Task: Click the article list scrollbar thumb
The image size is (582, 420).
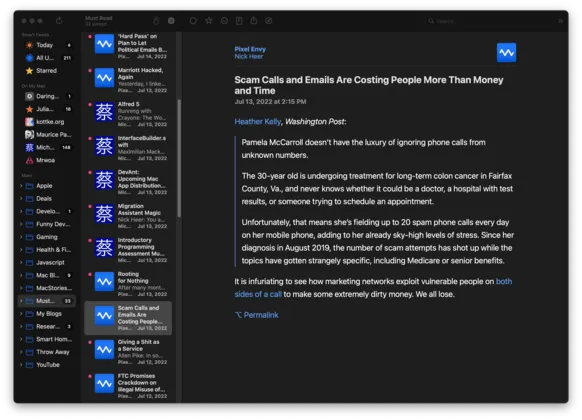Action: point(179,158)
